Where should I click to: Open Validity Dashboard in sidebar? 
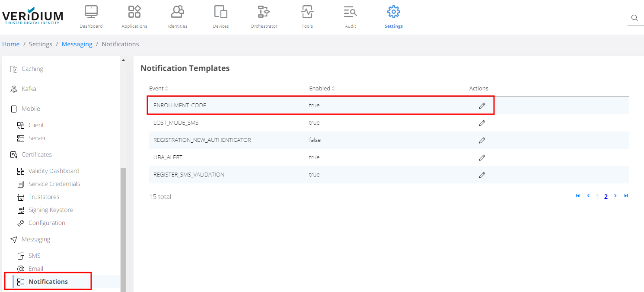pos(54,171)
